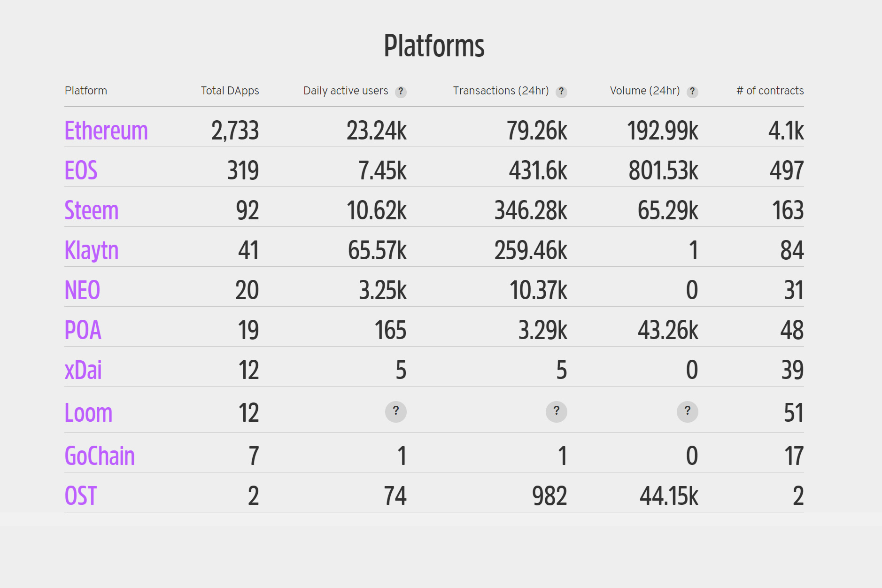Click the help icon next to Daily active users

point(402,92)
